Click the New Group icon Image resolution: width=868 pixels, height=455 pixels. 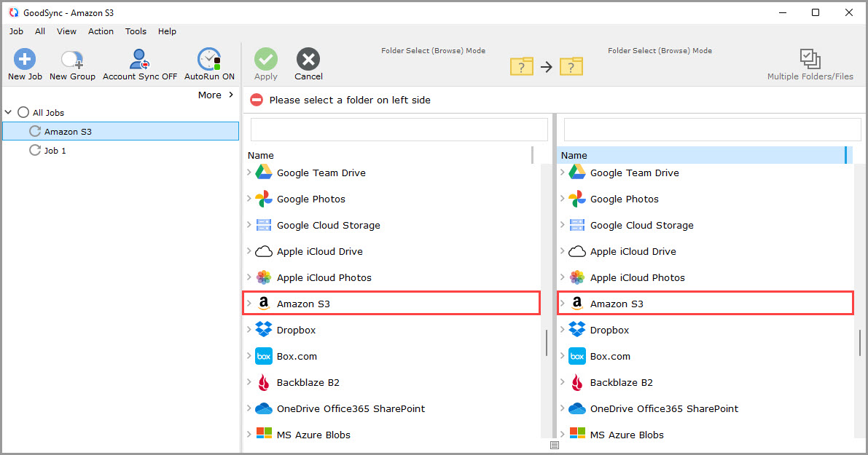(x=72, y=59)
